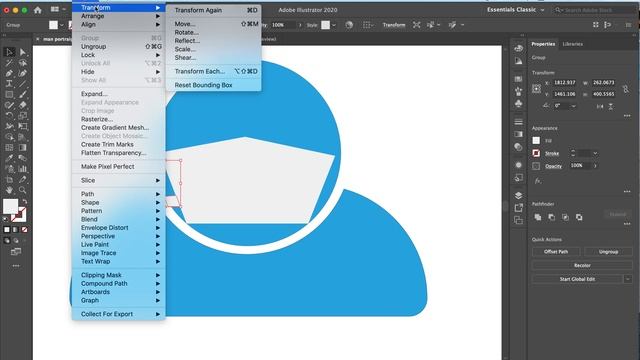
Task: Select the Free Transform tool
Action: click(x=22, y=126)
